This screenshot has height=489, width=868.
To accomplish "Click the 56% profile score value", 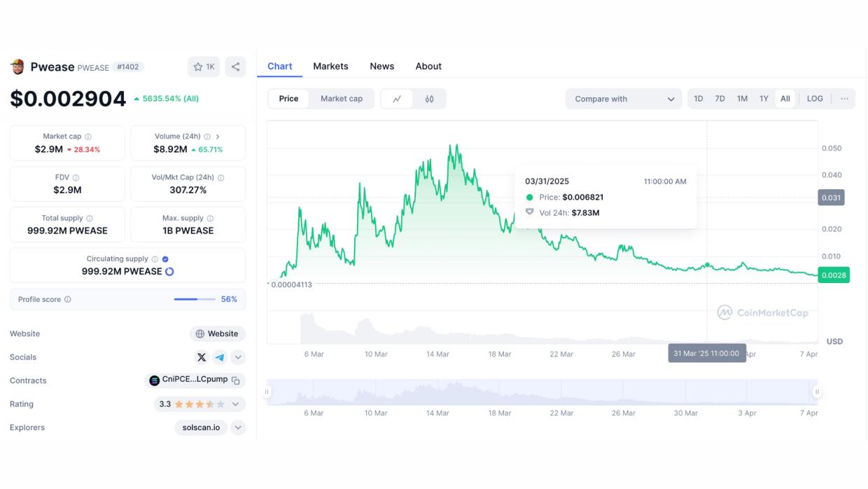I will tap(229, 300).
